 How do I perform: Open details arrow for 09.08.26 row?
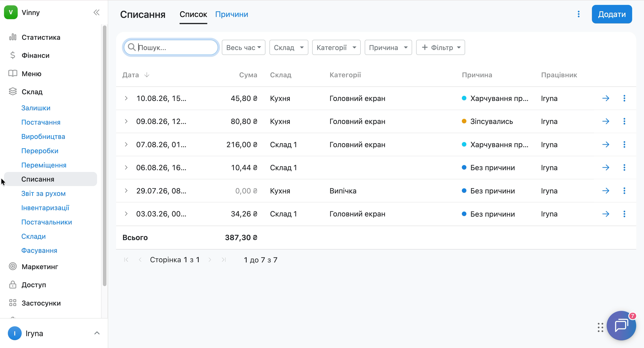coord(606,121)
